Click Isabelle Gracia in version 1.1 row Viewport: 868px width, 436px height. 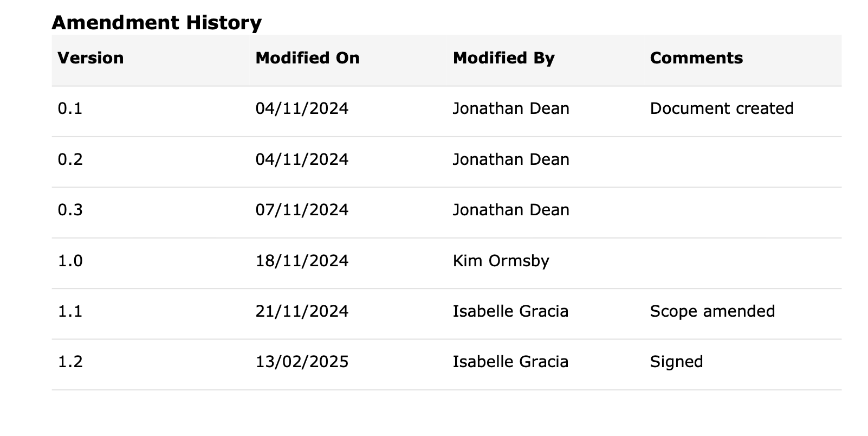click(x=511, y=311)
